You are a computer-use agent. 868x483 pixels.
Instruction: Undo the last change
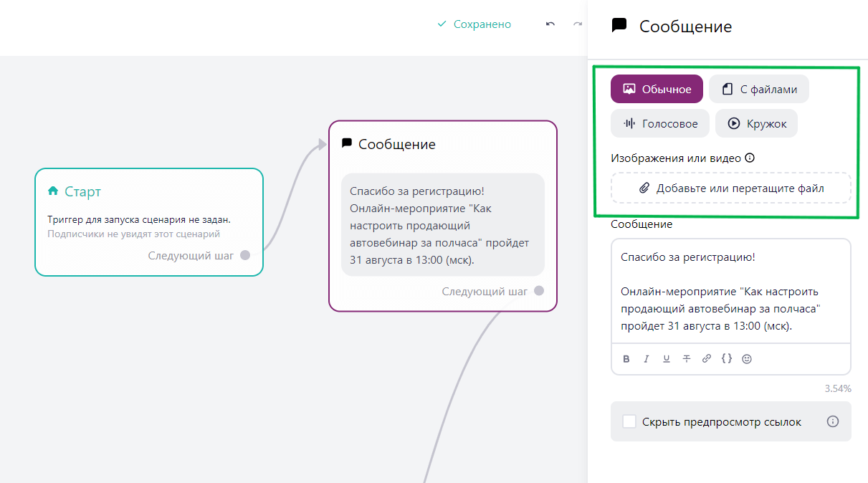550,24
